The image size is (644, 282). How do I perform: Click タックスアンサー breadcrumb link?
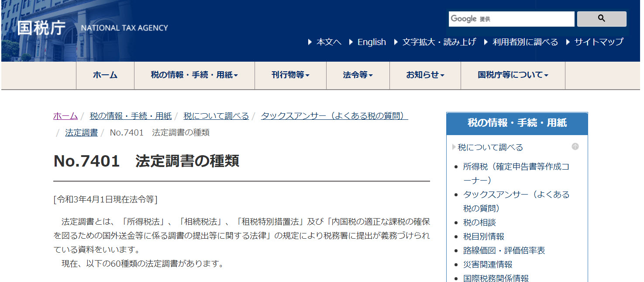pyautogui.click(x=334, y=116)
